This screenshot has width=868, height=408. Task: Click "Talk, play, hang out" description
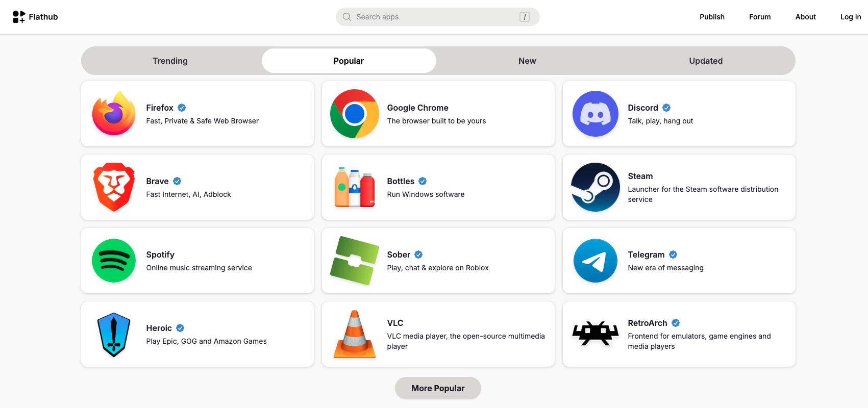tap(660, 121)
